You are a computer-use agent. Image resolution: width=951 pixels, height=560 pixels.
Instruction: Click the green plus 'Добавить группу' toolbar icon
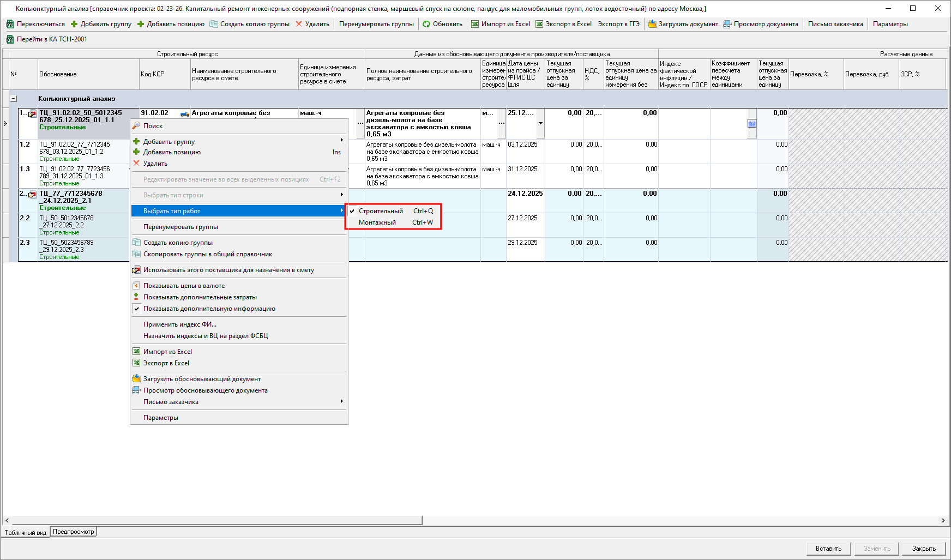click(74, 24)
